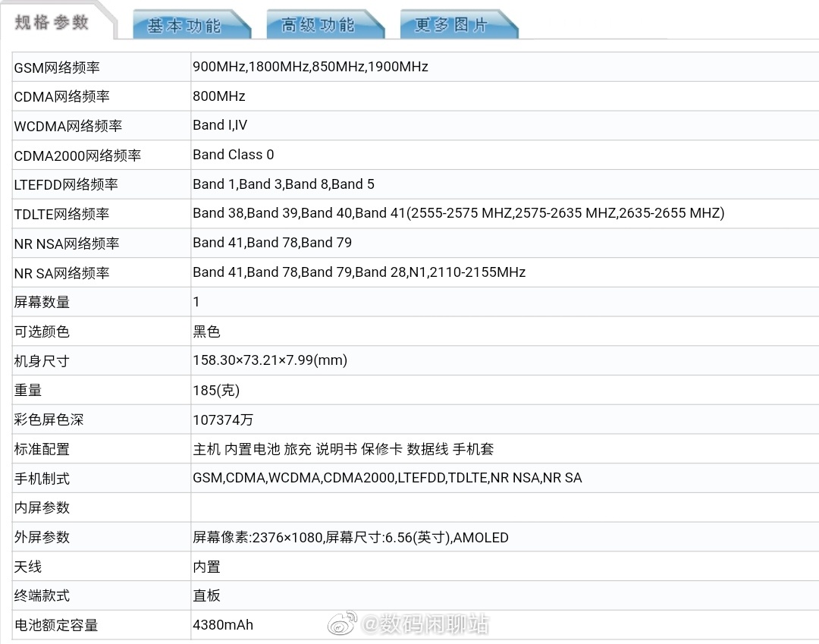This screenshot has width=819, height=644.
Task: Select the 内屏参数 label
Action: [42, 507]
